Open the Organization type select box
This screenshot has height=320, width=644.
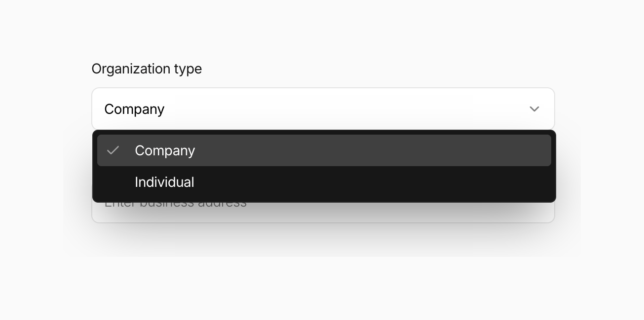point(323,109)
